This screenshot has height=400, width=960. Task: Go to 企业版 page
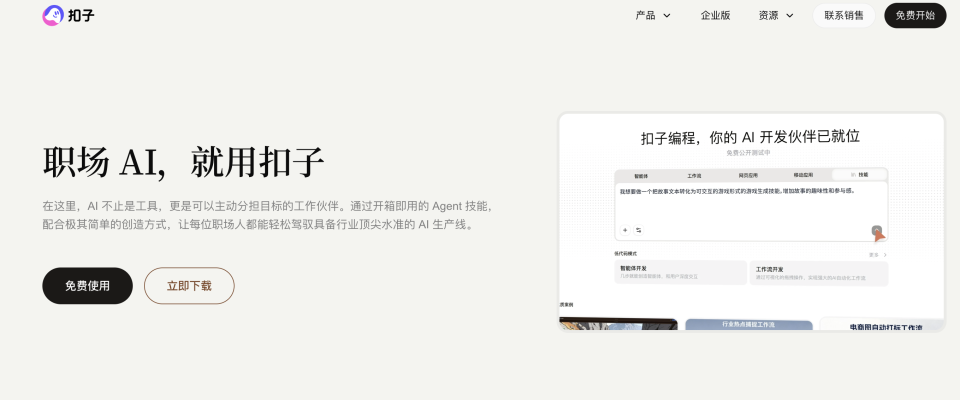[715, 15]
